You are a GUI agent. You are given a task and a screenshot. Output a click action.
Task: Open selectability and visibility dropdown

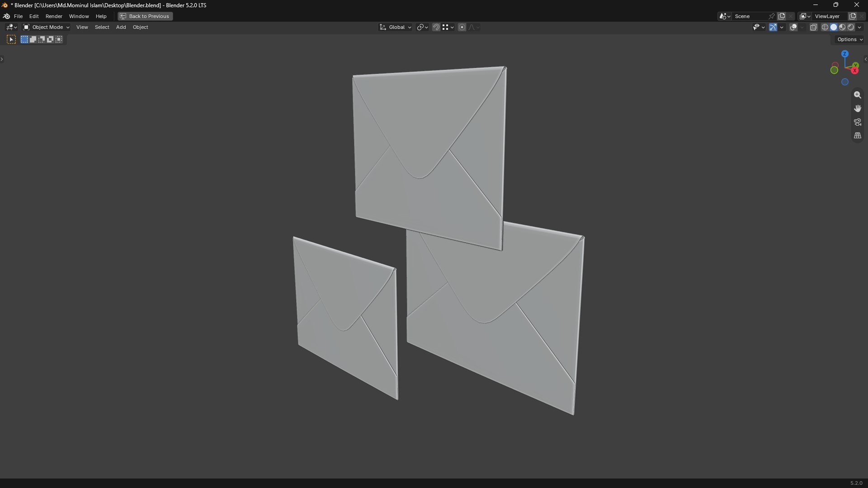(759, 28)
